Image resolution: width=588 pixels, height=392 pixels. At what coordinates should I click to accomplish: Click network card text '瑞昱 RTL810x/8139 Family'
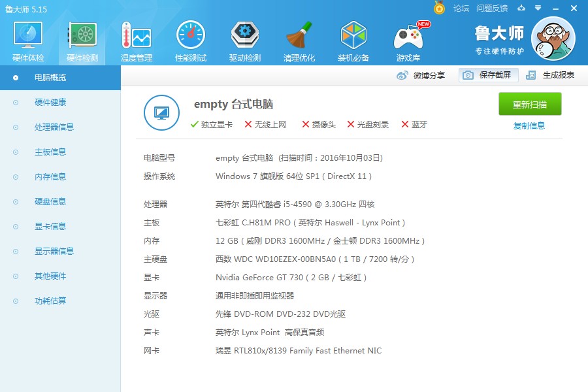coord(265,351)
